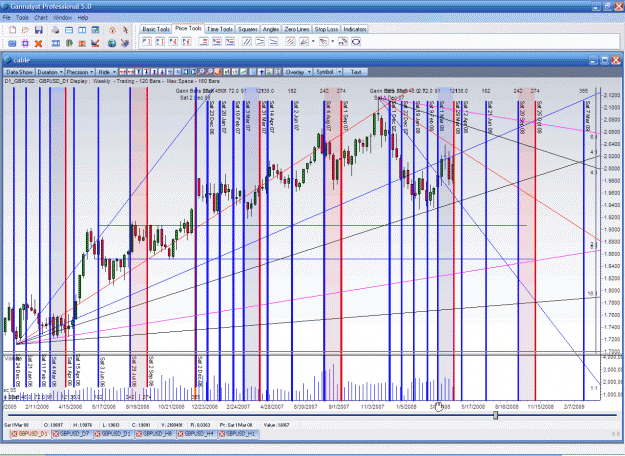Switch to the Angles tab

click(x=271, y=29)
